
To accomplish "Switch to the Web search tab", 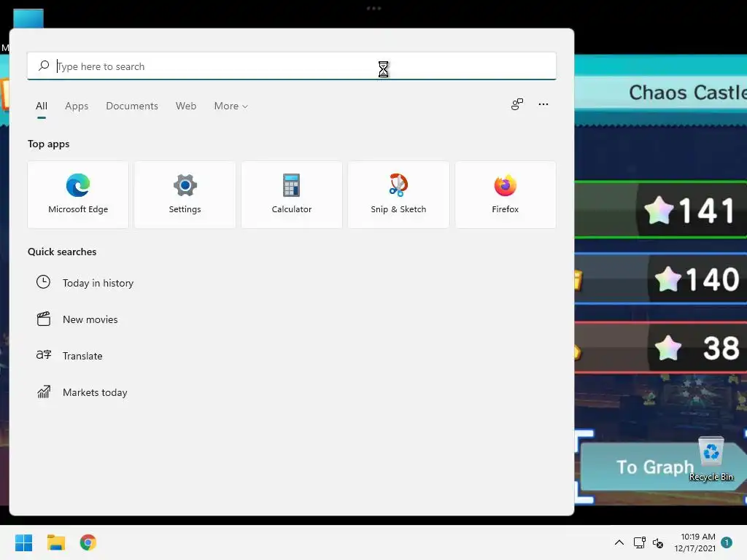I will [x=186, y=106].
